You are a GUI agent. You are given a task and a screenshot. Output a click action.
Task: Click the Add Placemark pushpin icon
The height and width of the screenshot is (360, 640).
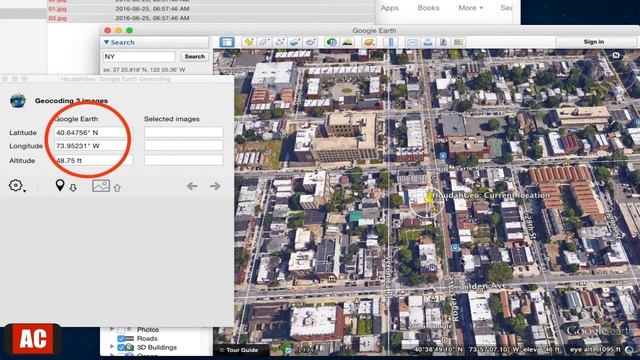[x=249, y=42]
